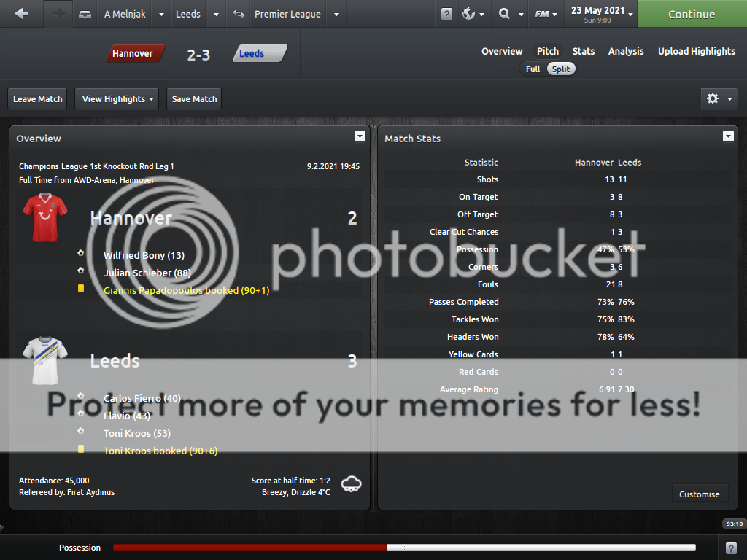The image size is (747, 560).
Task: Open the Analysis tab
Action: [x=626, y=51]
